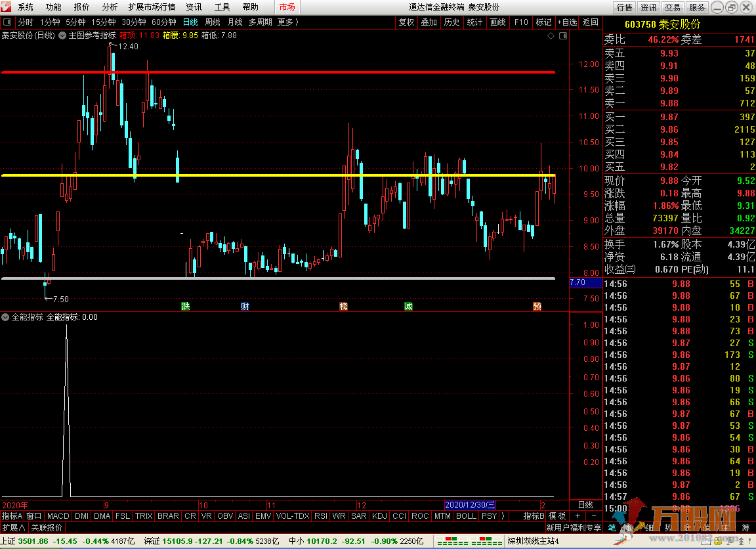Select the RSI indicator tab
The image size is (756, 549).
pyautogui.click(x=321, y=516)
